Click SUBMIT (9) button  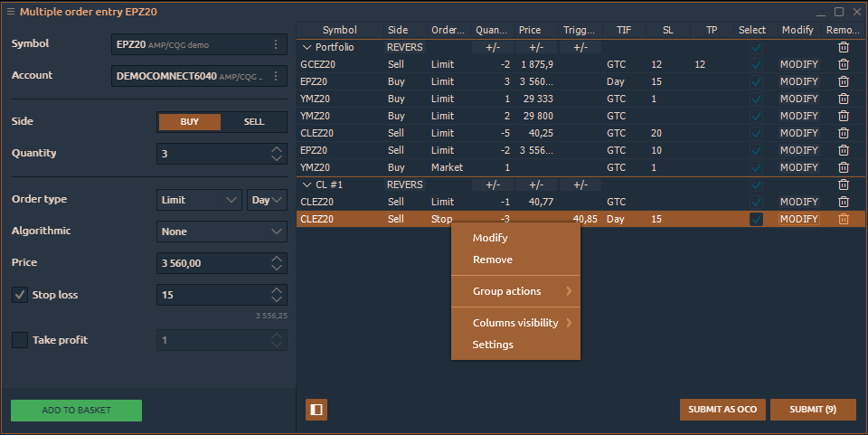[813, 410]
